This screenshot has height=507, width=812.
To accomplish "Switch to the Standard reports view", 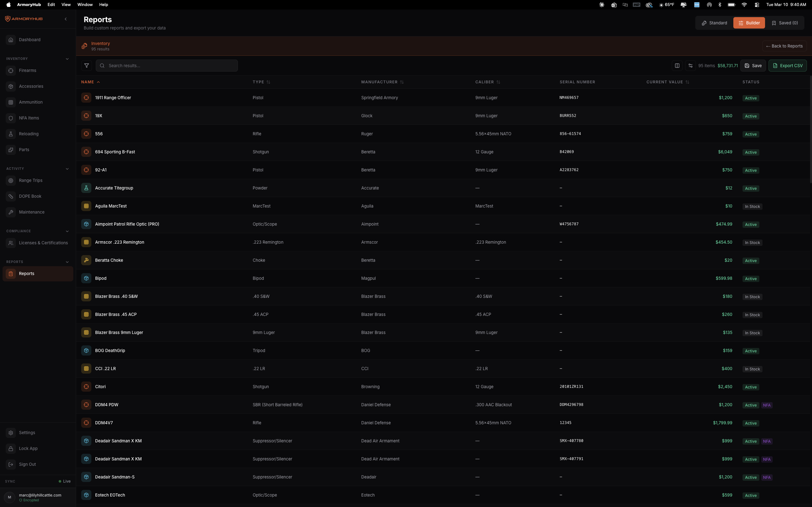I will [715, 22].
